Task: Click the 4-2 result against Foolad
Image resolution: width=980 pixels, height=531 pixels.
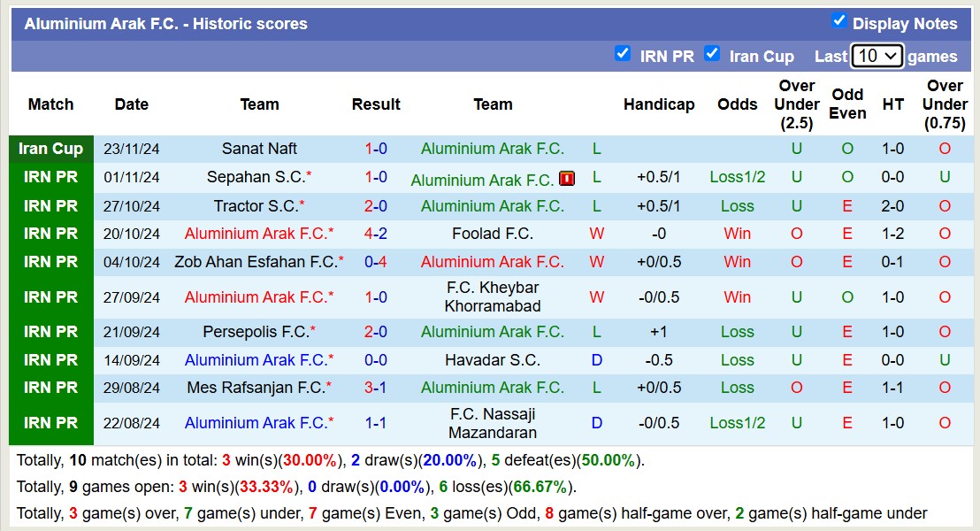Action: 376,234
